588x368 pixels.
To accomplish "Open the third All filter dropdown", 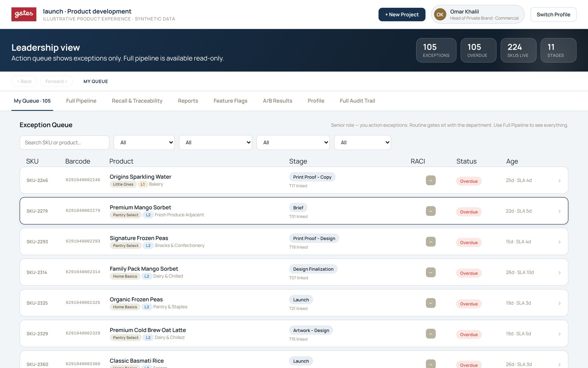I will point(293,142).
